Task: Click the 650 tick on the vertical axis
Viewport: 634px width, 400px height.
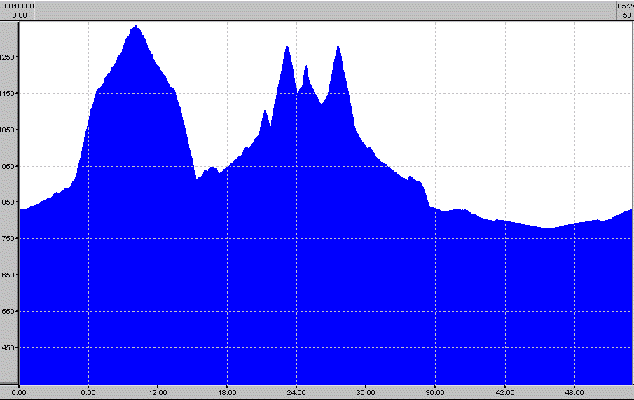Action: [x=9, y=311]
